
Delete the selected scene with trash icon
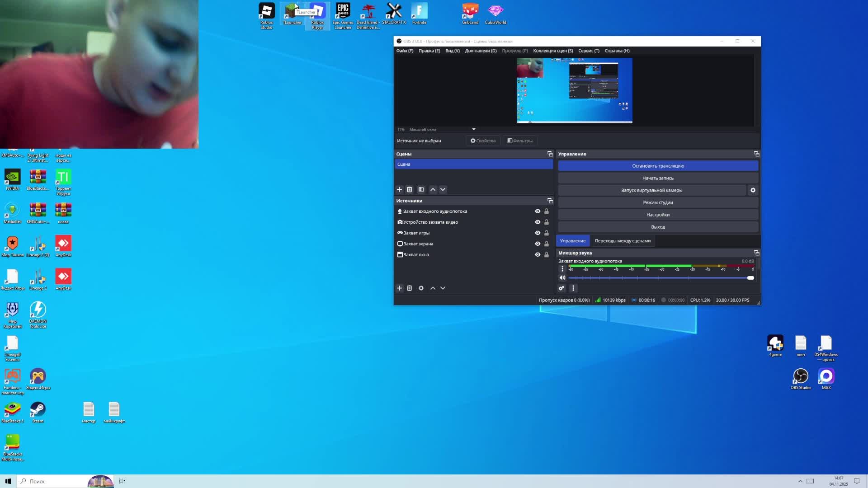pos(410,189)
